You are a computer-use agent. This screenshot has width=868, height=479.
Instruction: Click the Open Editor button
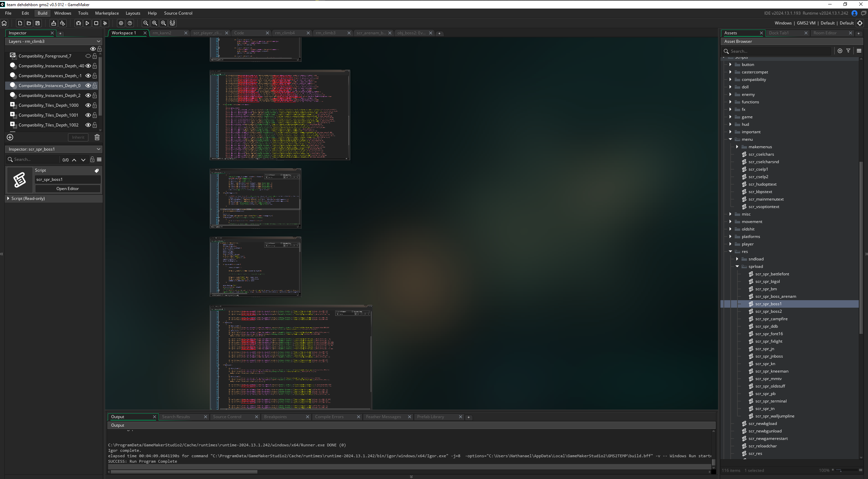point(67,189)
